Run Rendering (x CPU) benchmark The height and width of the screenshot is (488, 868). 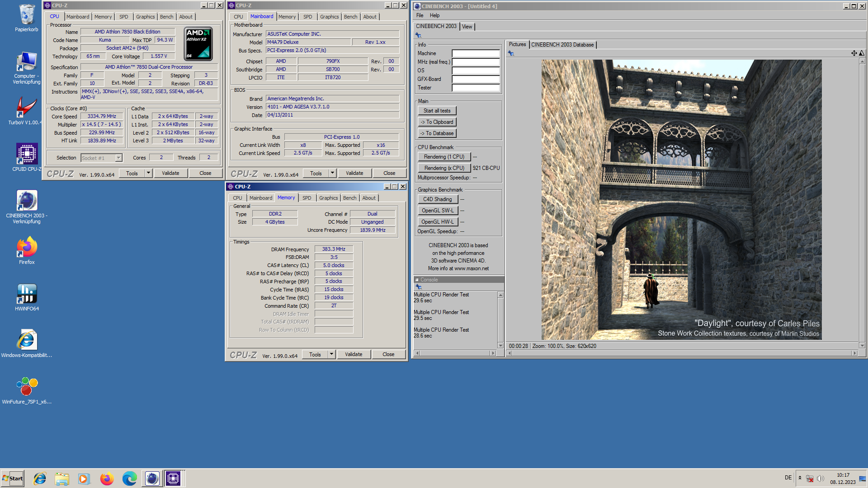(x=444, y=168)
